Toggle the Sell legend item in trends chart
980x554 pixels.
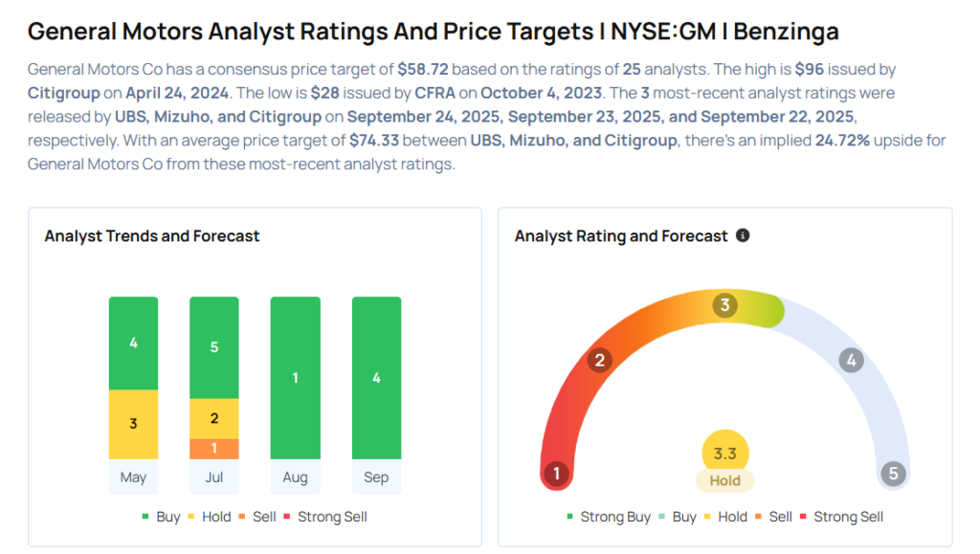pyautogui.click(x=256, y=517)
